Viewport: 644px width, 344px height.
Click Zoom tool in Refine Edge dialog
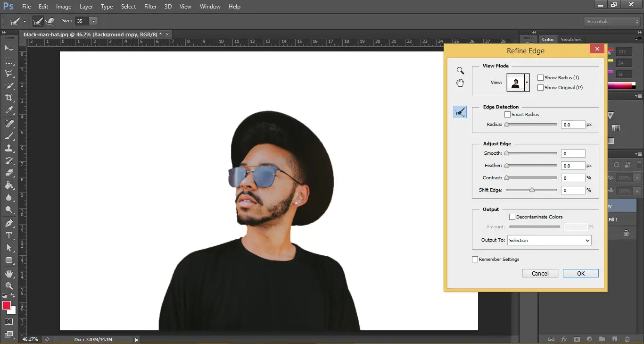pos(460,71)
